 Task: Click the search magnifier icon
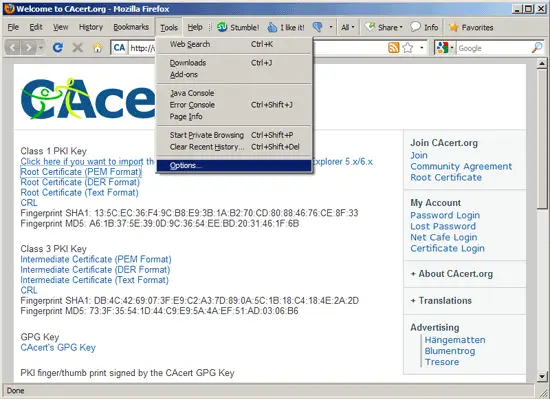click(x=537, y=48)
